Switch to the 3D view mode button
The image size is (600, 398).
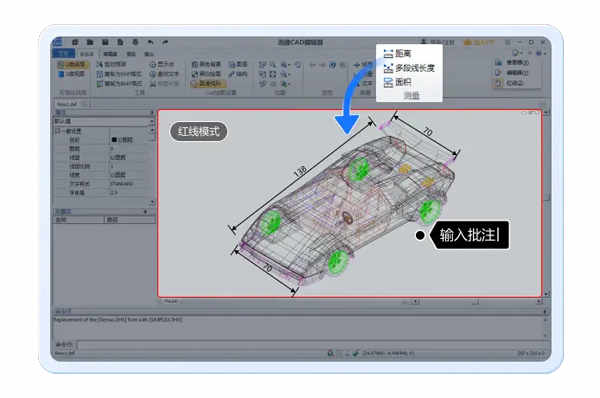pos(72,74)
